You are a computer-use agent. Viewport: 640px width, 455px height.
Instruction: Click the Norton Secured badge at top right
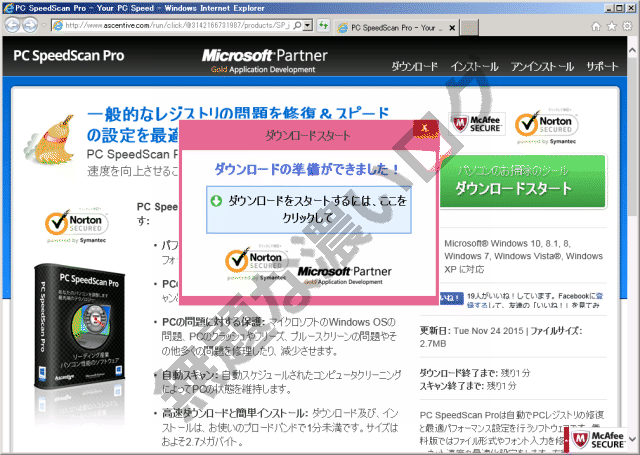[x=546, y=127]
